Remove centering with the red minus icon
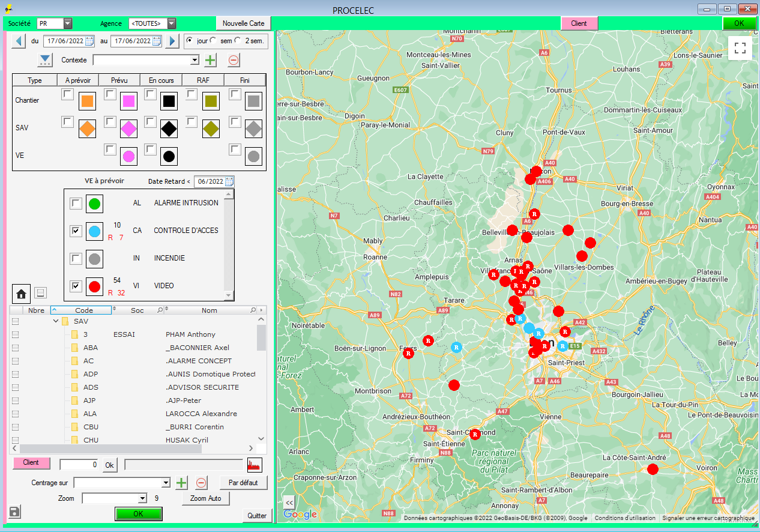This screenshot has width=760, height=532. (x=201, y=483)
